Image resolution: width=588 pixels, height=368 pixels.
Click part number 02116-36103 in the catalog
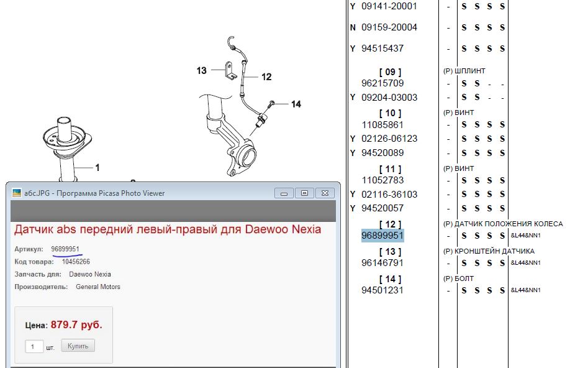[389, 195]
